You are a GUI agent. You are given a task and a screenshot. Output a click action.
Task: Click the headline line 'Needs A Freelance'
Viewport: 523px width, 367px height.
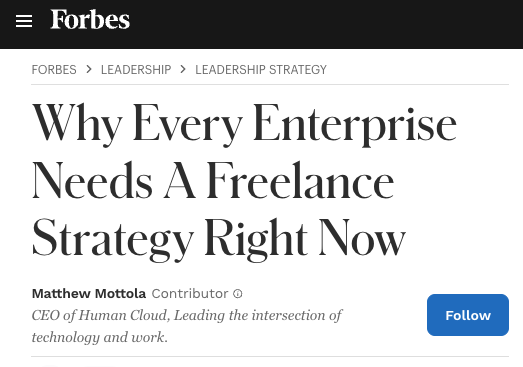tap(213, 180)
